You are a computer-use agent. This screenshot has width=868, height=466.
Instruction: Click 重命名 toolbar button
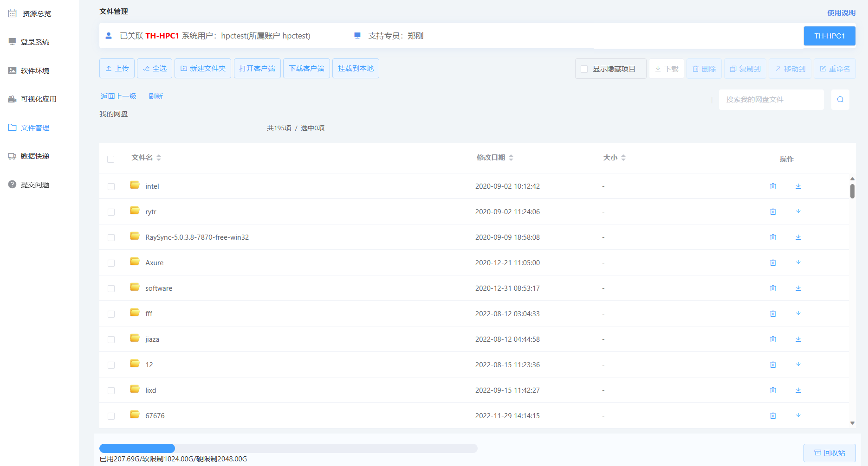coord(835,69)
